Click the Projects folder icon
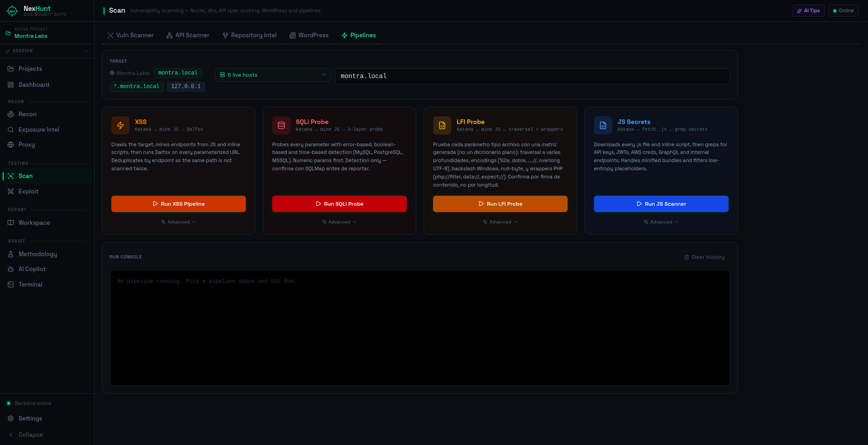868x445 pixels. [11, 69]
